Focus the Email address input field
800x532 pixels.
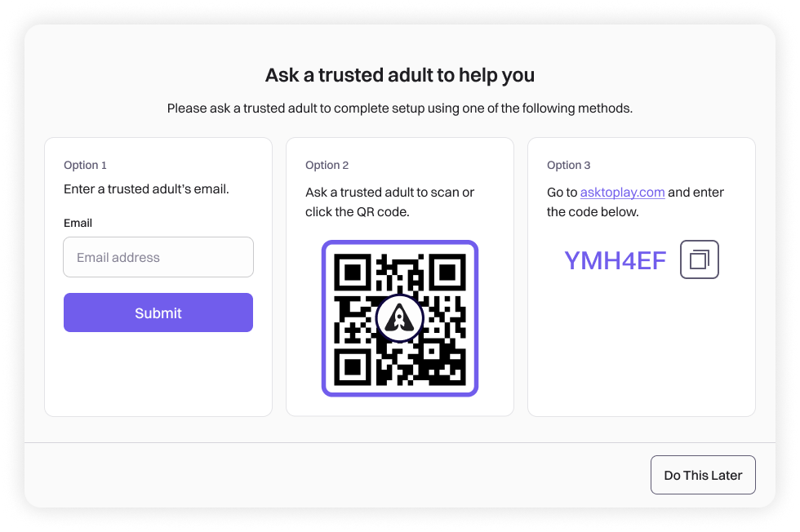pos(158,257)
